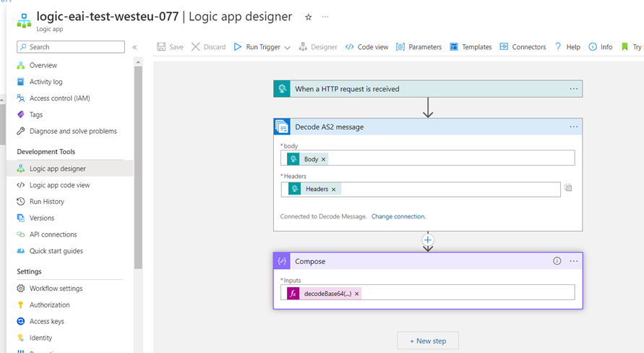Remove the decodeBase64 expression token

(356, 294)
